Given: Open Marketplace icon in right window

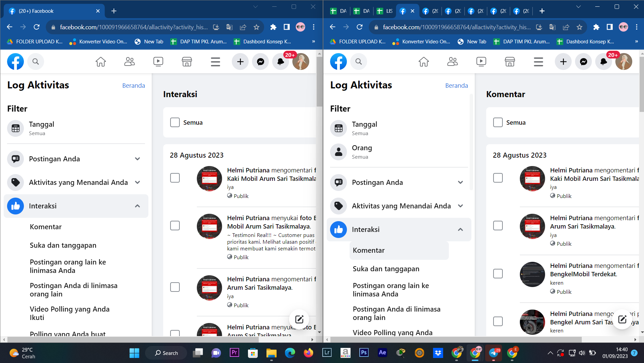Looking at the screenshot, I should [x=510, y=62].
